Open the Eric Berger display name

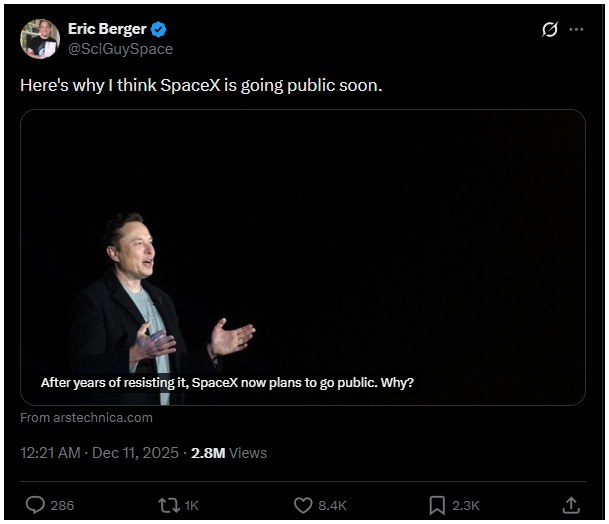tap(104, 30)
